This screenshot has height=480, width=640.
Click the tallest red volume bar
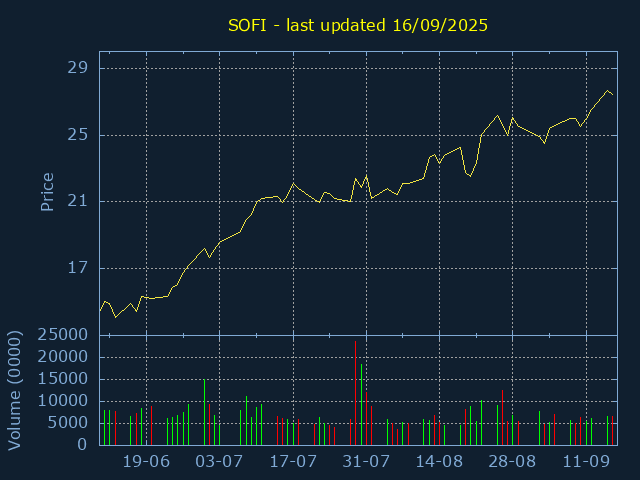(356, 393)
